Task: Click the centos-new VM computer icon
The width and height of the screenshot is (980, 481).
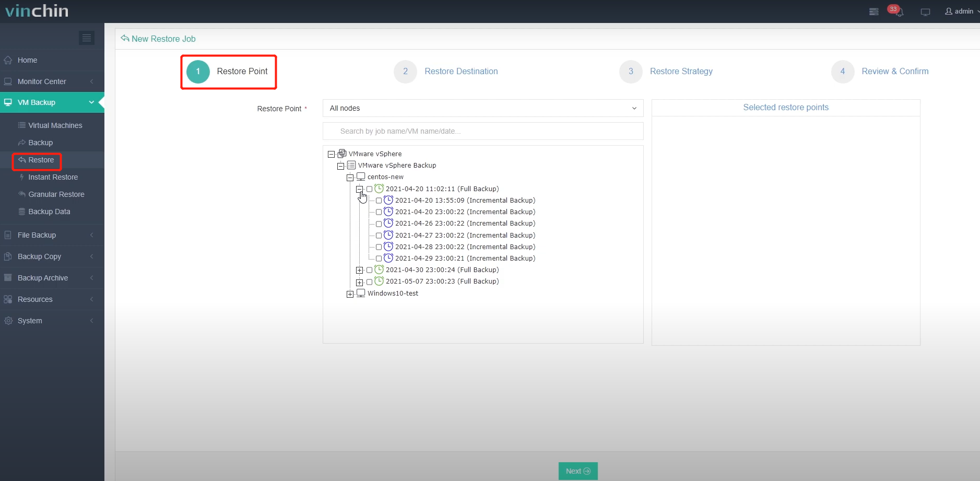Action: [361, 177]
